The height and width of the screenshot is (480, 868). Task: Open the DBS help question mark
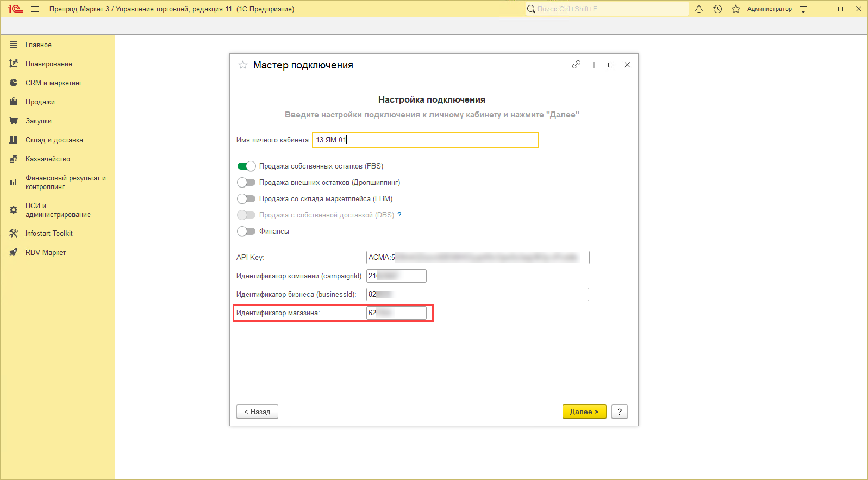(399, 215)
